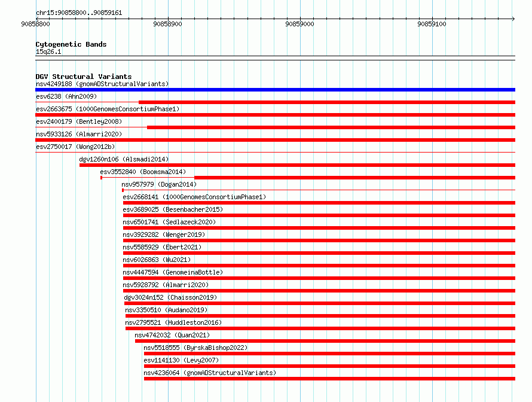Click ruler position 90859000

[x=299, y=24]
